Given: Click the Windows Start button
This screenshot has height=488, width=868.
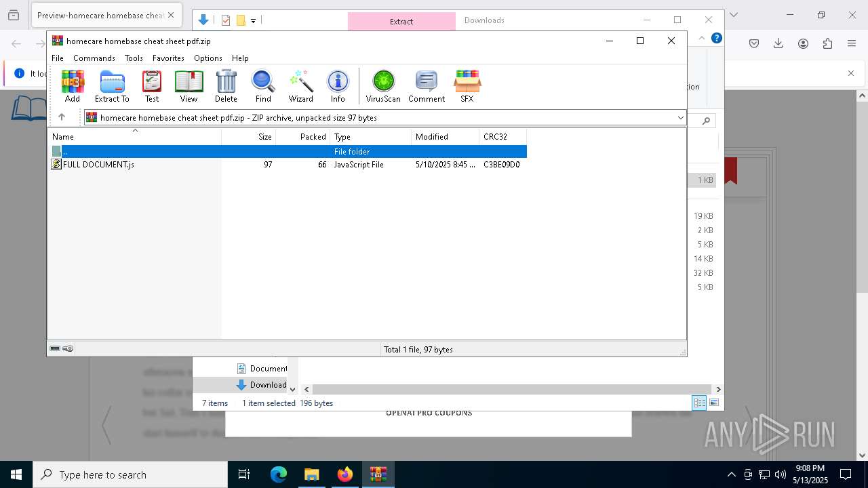Looking at the screenshot, I should coord(16,474).
